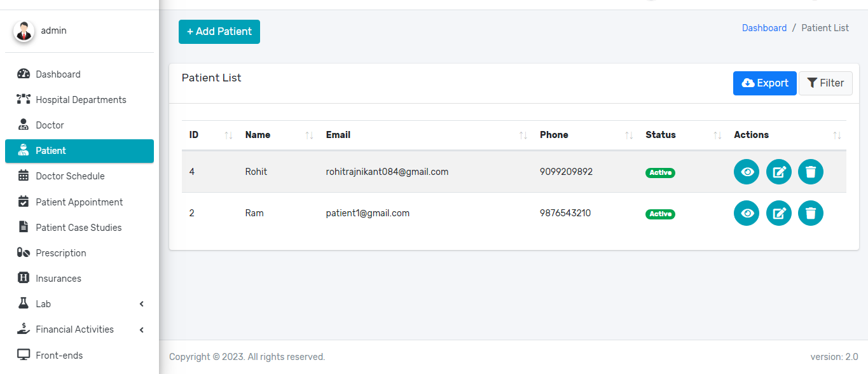Sort the table by Name column

click(x=258, y=134)
